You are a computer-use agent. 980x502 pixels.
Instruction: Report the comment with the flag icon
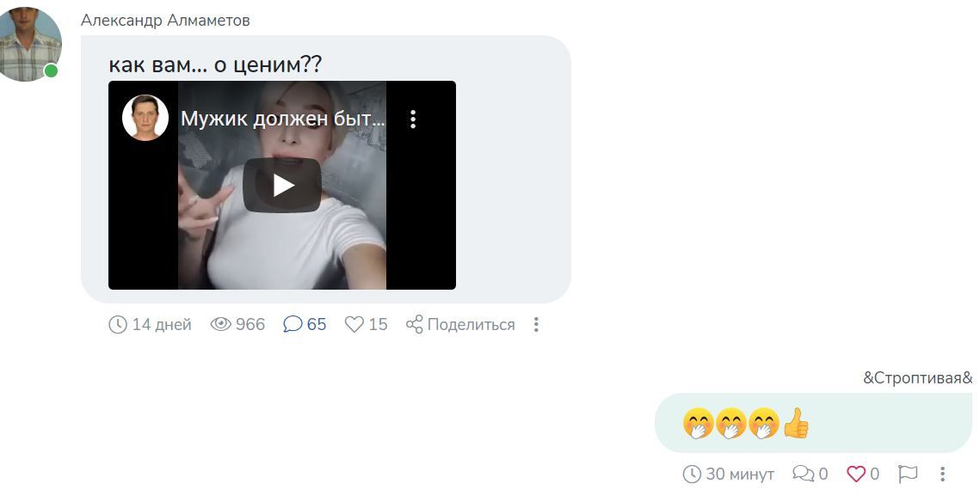908,474
